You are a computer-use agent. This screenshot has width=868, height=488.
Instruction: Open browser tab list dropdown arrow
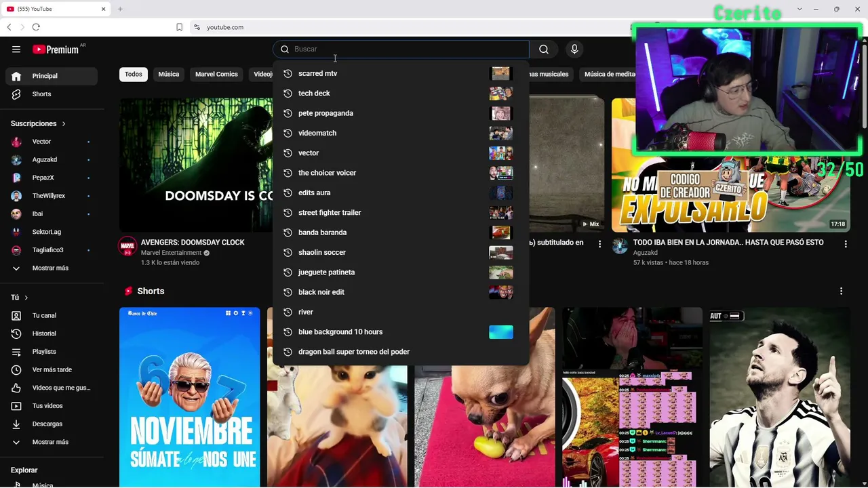800,9
